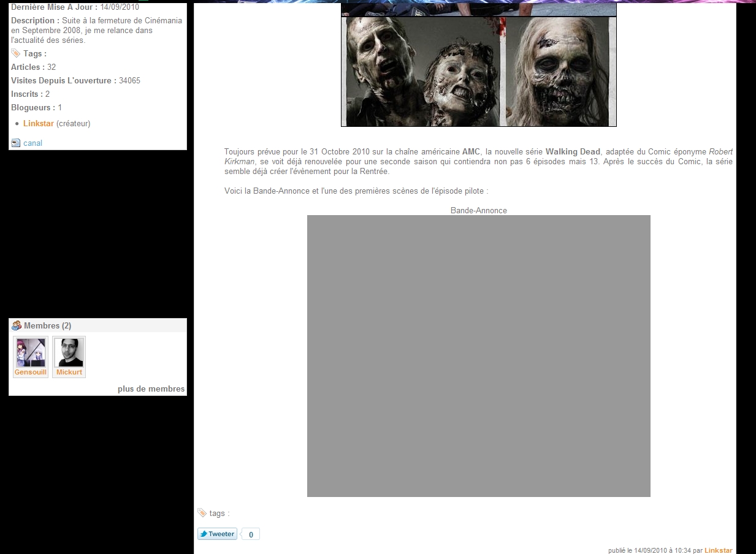The image size is (756, 554).
Task: Click the Articles : 32 line
Action: (33, 67)
